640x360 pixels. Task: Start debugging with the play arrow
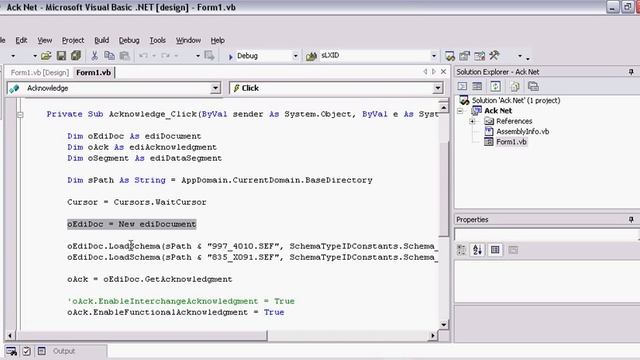[x=231, y=56]
